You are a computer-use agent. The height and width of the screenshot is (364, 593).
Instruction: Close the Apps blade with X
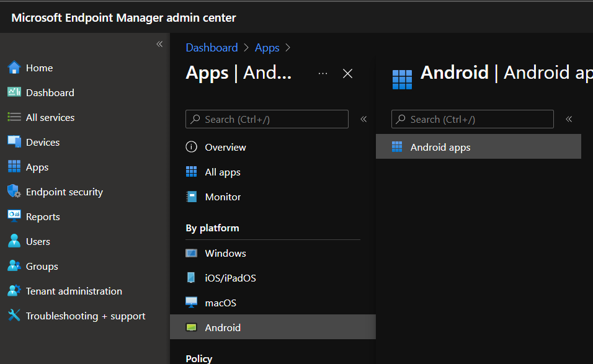[x=348, y=73]
